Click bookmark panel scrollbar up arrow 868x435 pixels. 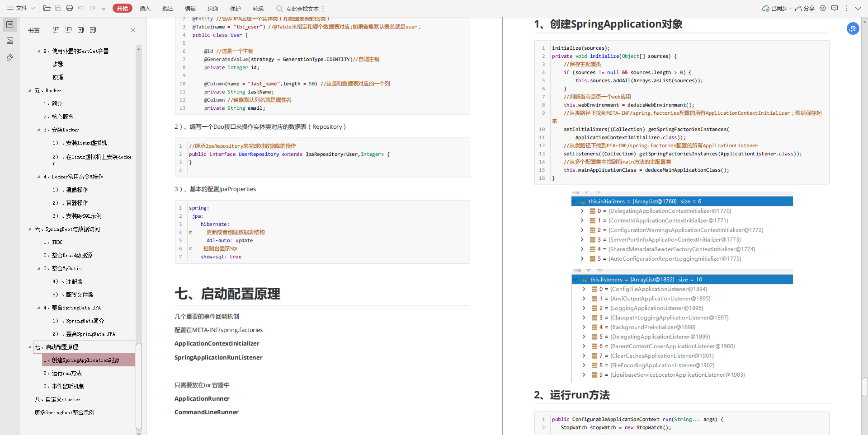[139, 48]
